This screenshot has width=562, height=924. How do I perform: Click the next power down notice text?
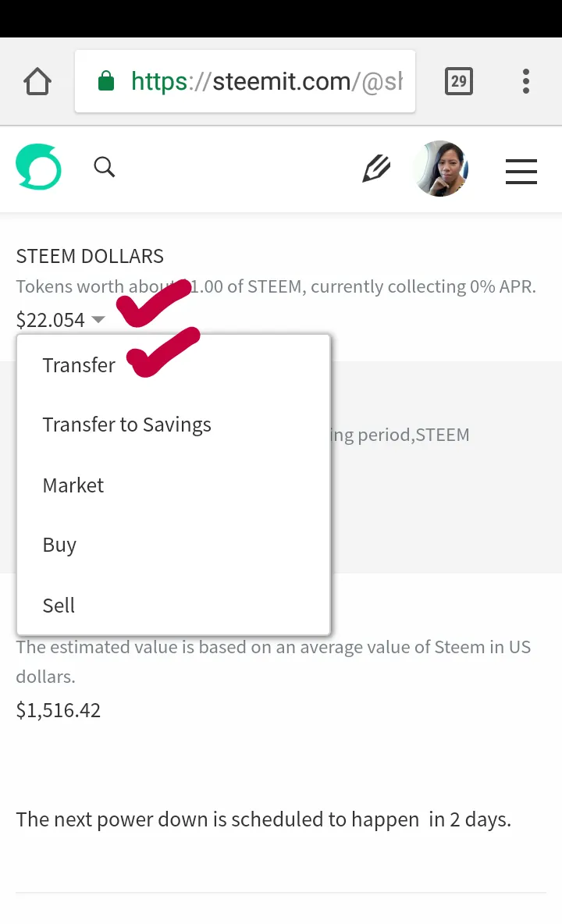[x=263, y=819]
